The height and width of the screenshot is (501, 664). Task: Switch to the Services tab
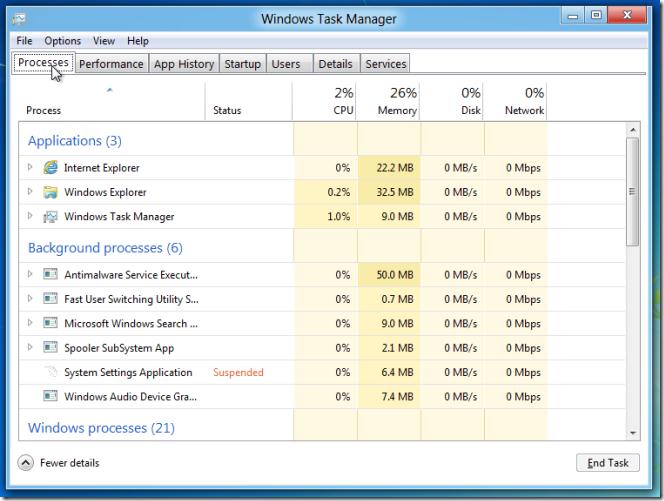pyautogui.click(x=386, y=64)
